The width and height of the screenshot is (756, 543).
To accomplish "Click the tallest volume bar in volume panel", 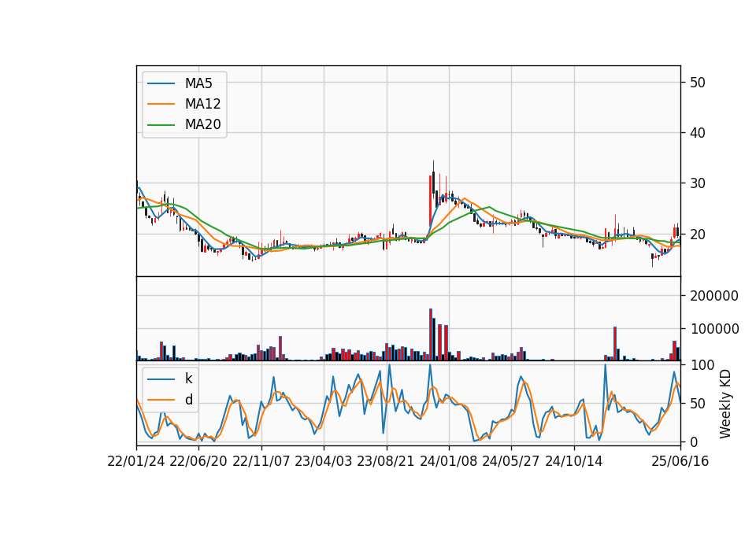I will click(x=431, y=335).
